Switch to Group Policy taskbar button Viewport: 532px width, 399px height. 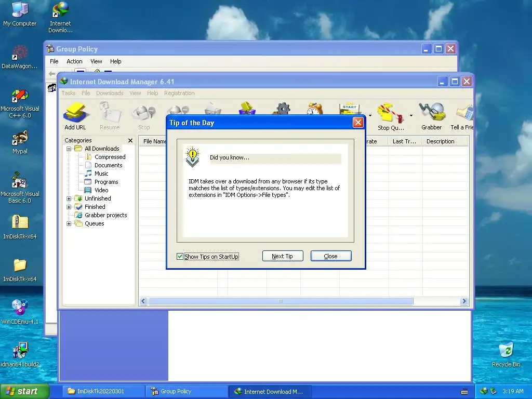[x=187, y=392]
